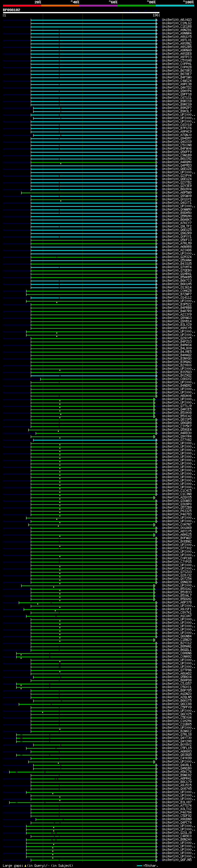This screenshot has height=868, width=197.
Task: Click label UniRef100_B9RCG9
Action: point(176,104)
